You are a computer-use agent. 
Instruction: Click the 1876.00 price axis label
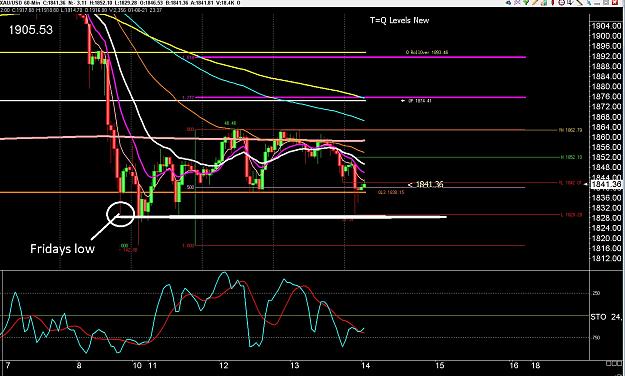tap(606, 96)
